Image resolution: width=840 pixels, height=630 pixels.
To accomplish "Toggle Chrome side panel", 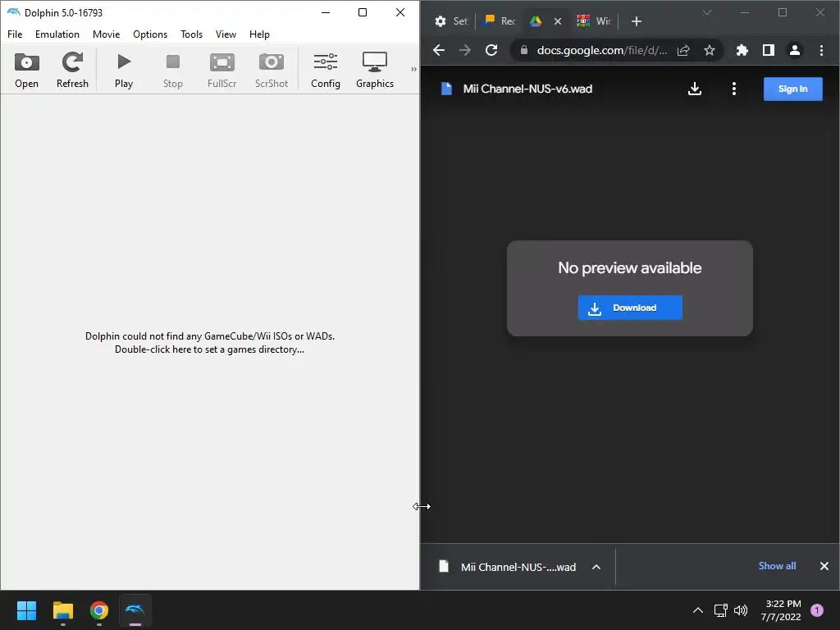I will (768, 50).
